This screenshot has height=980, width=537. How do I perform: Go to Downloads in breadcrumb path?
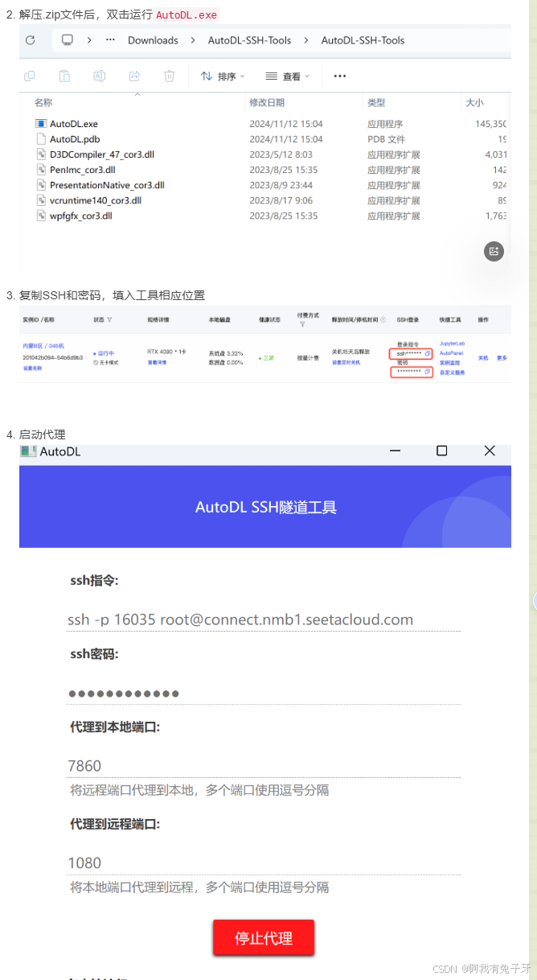tap(153, 40)
